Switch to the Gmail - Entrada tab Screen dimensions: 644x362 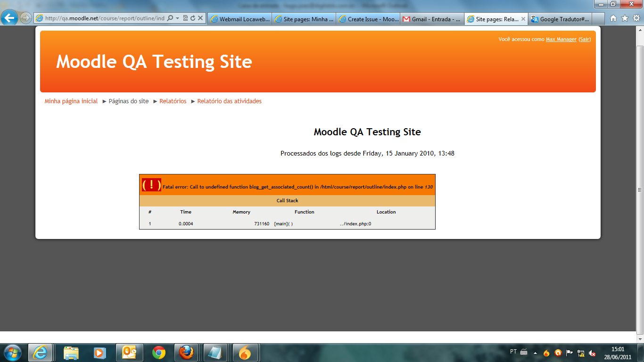[x=432, y=19]
